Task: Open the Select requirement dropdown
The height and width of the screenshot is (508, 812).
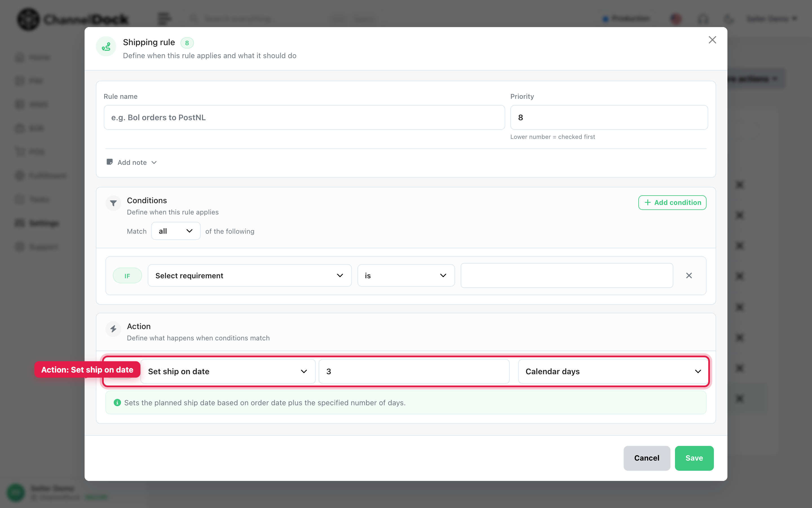Action: tap(250, 275)
